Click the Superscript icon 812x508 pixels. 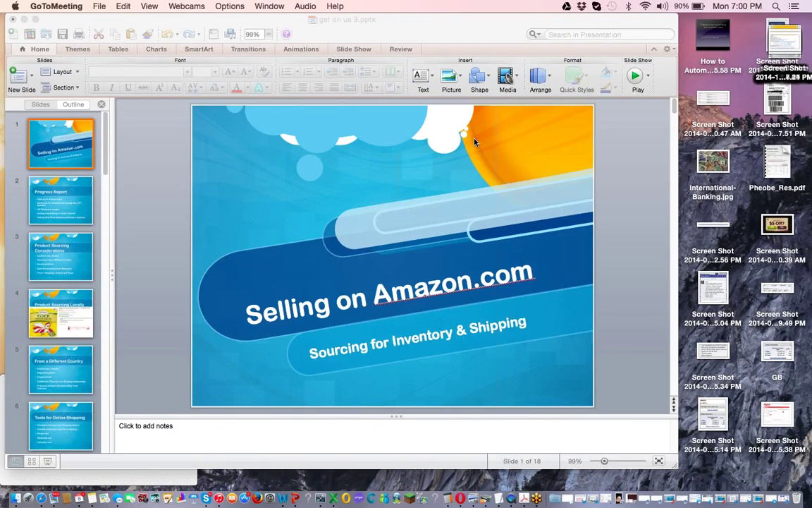(159, 87)
